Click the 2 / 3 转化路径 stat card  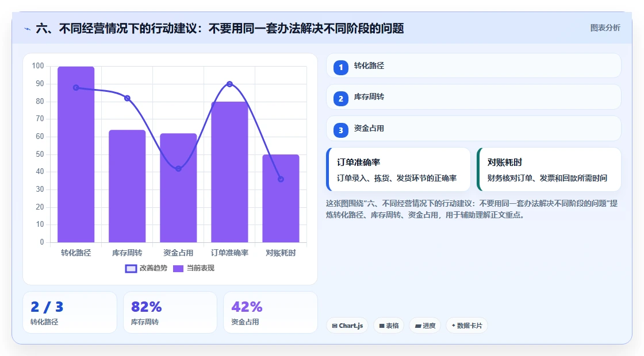[70, 312]
